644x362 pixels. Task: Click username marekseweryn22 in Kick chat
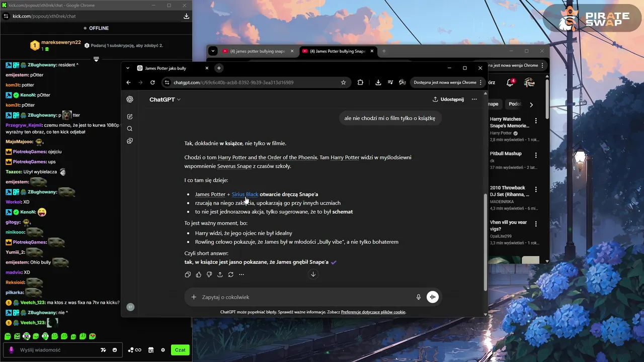click(61, 42)
